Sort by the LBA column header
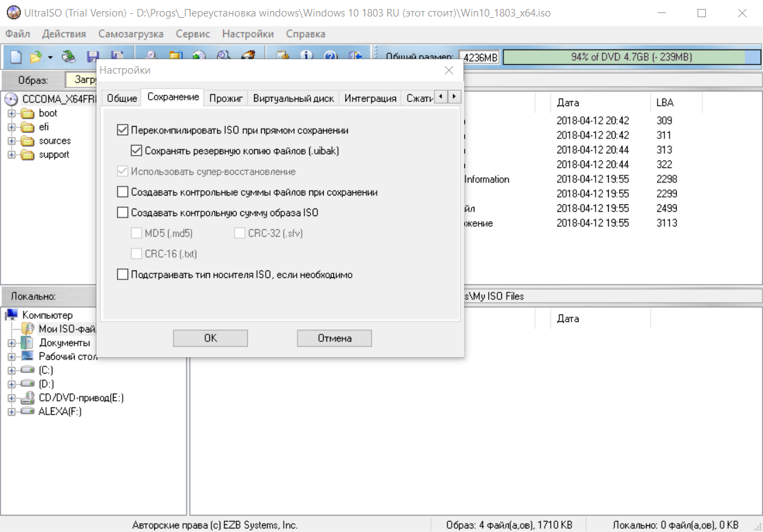 point(676,103)
